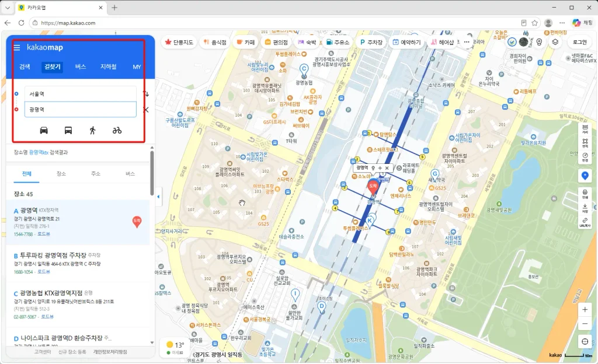This screenshot has height=364, width=598.
Task: Click the blue add-pin map button
Action: click(585, 176)
